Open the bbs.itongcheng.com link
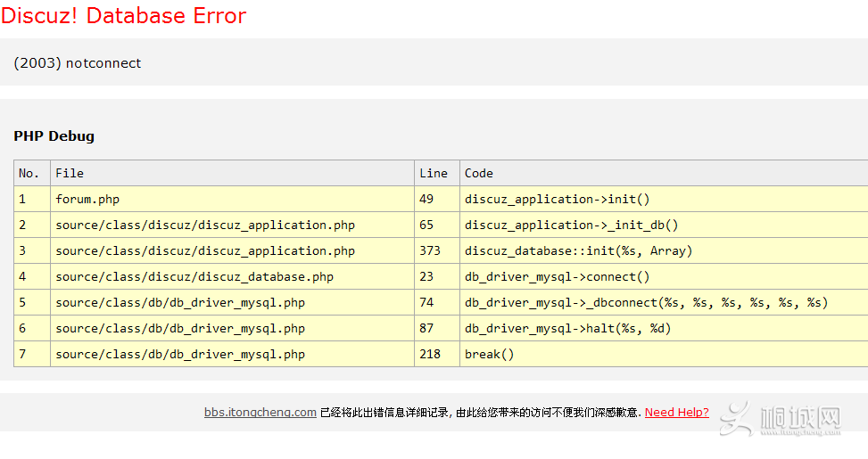The width and height of the screenshot is (868, 459). point(260,412)
